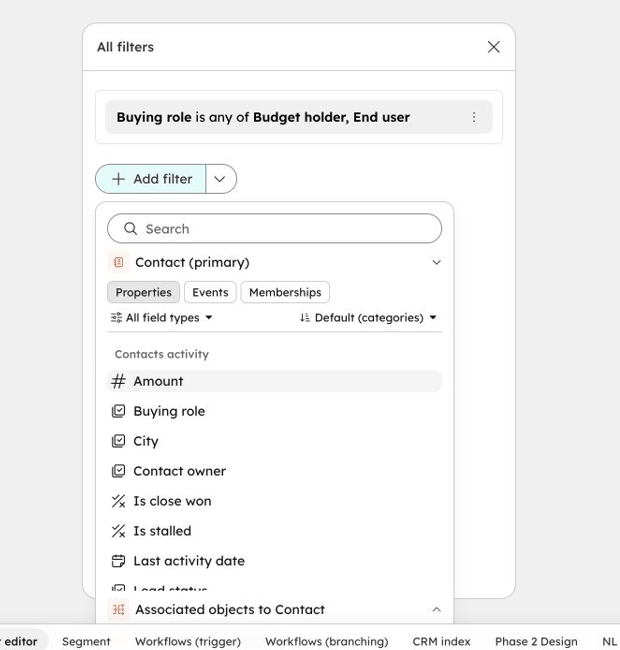Click the Buying role filter chip
This screenshot has height=650, width=620.
(298, 117)
